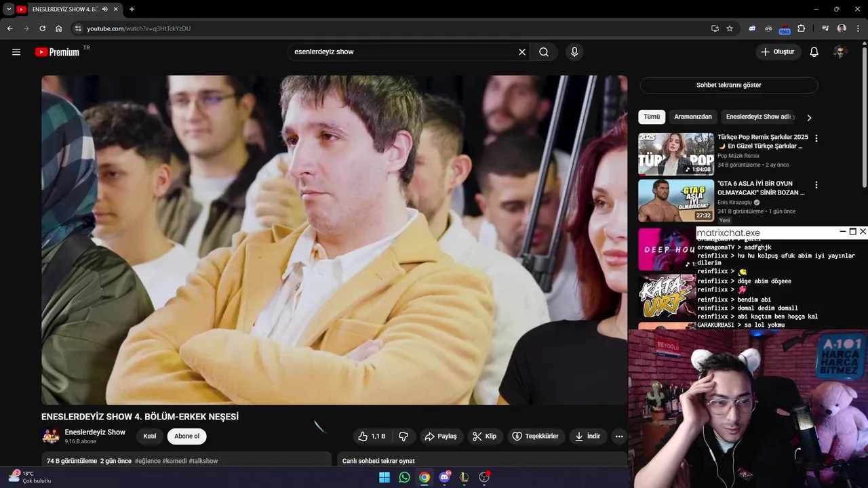Viewport: 868px width, 488px height.
Task: Clear the search box text
Action: pos(522,52)
